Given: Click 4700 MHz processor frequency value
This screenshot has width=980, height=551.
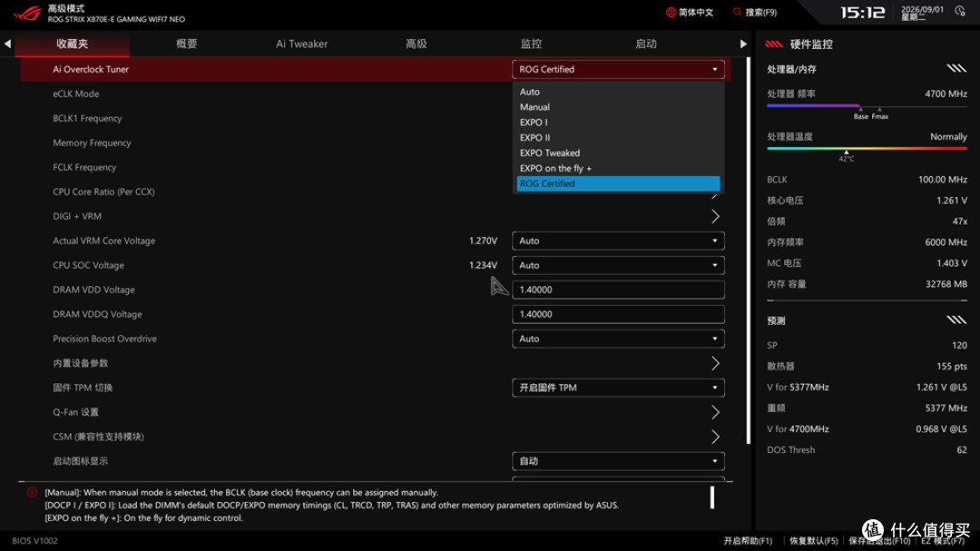Looking at the screenshot, I should 946,93.
